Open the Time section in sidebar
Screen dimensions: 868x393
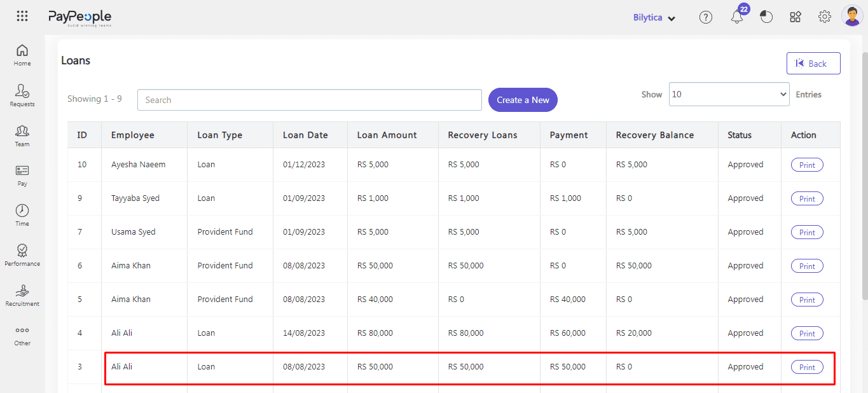point(22,215)
